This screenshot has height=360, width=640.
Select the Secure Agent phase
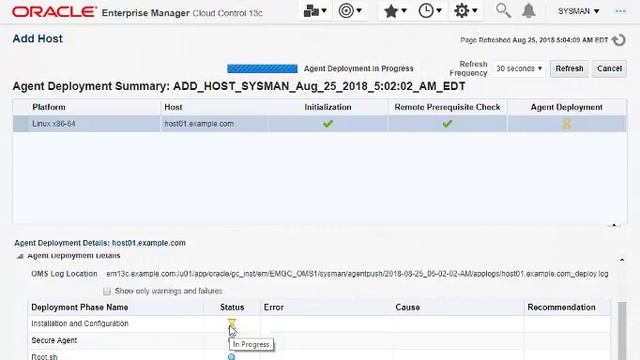pyautogui.click(x=320, y=340)
